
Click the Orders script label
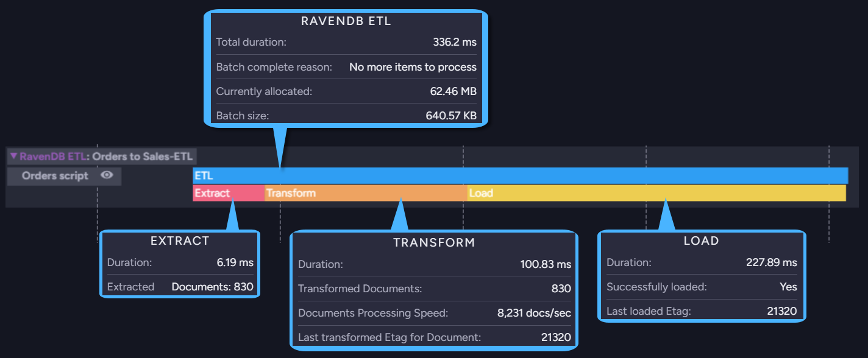(55, 176)
